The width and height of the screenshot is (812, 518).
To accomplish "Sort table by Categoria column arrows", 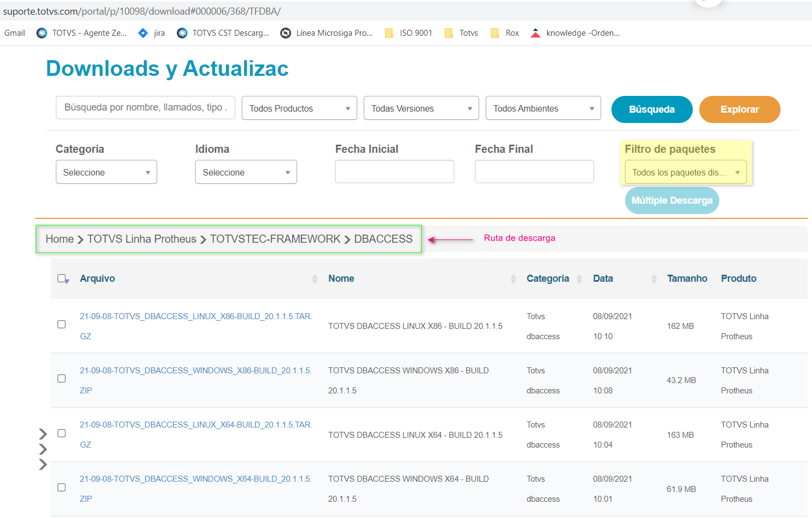I will tap(579, 279).
